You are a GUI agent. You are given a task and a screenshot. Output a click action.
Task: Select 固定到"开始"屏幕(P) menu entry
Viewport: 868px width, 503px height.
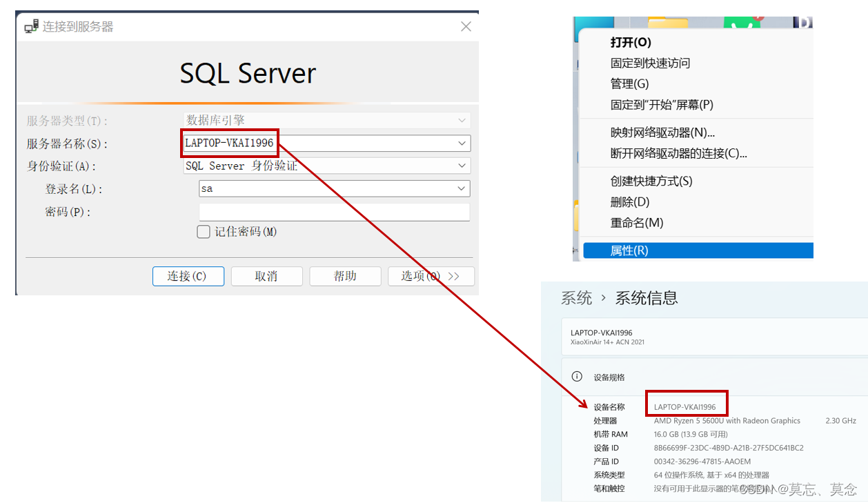pyautogui.click(x=697, y=105)
